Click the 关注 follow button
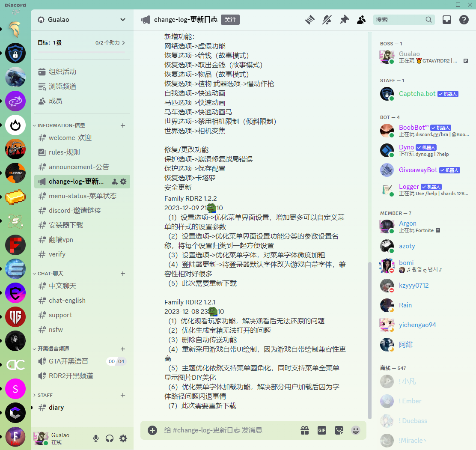Screen dimensions: 476x450 tap(230, 20)
